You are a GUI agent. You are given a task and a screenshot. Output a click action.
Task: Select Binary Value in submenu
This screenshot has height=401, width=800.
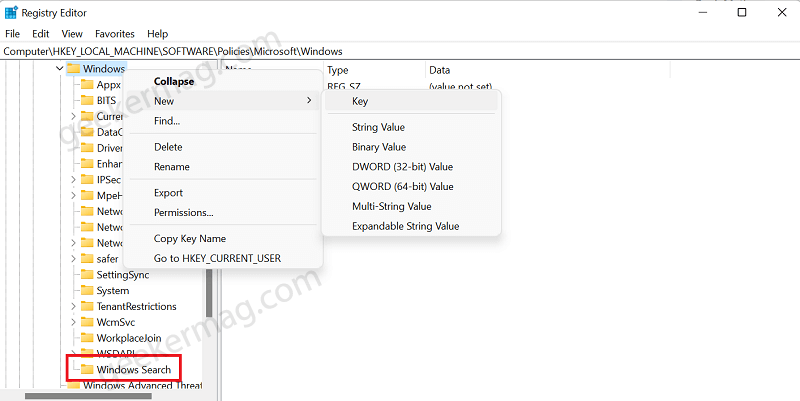click(x=411, y=147)
